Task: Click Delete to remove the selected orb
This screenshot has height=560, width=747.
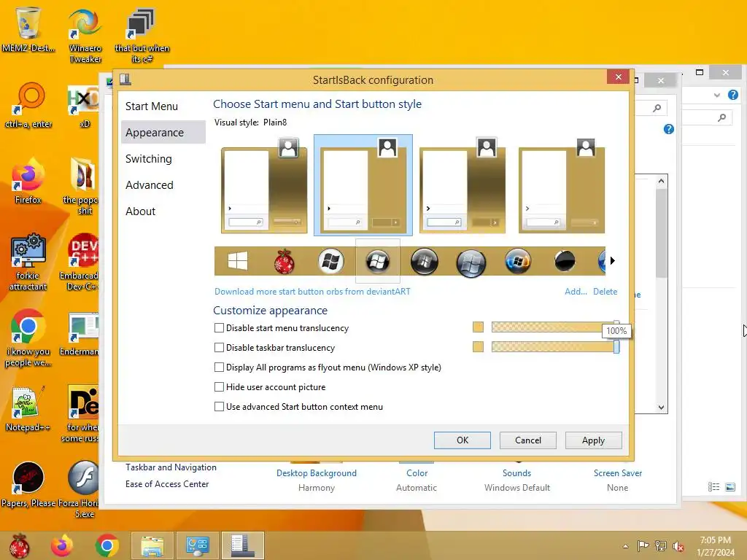Action: coord(605,292)
